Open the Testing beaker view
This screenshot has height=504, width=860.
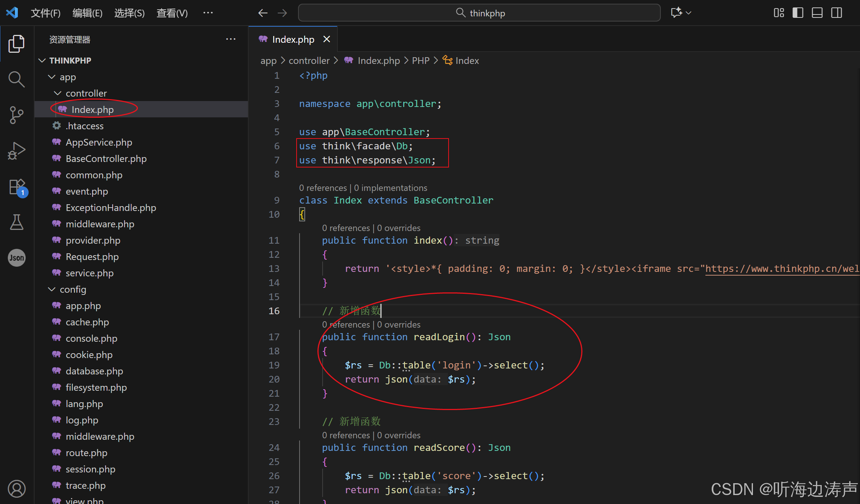tap(16, 222)
